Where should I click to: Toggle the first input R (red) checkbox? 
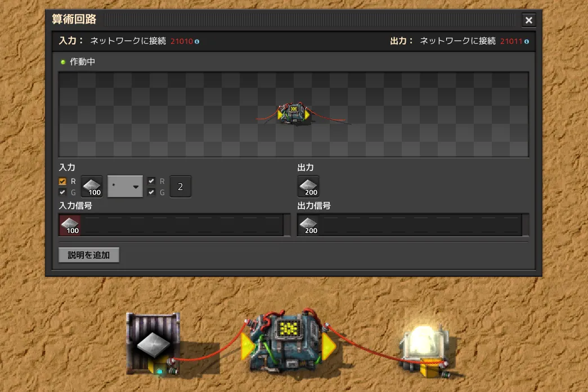click(62, 182)
